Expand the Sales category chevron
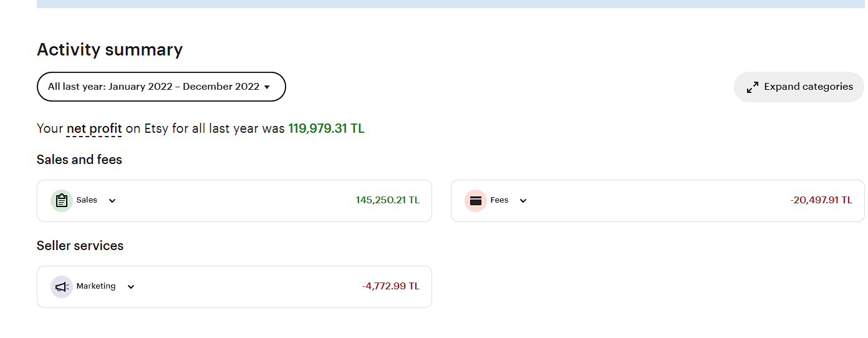This screenshot has height=338, width=868. pos(112,201)
